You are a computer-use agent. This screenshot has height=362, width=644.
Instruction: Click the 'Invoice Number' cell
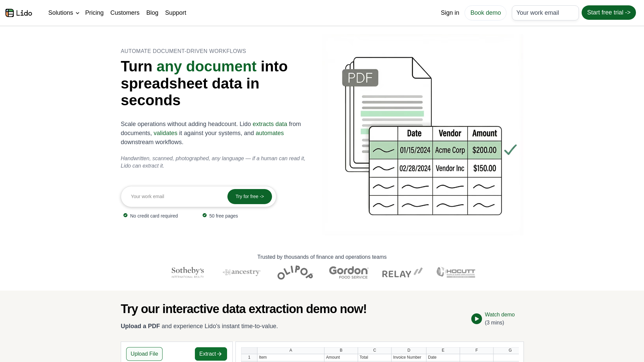pyautogui.click(x=409, y=357)
